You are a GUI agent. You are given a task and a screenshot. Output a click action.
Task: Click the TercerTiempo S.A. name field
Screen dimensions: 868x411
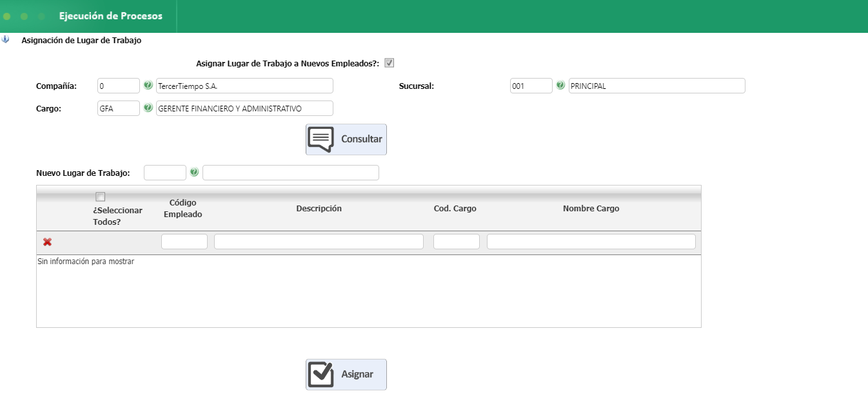(x=244, y=86)
